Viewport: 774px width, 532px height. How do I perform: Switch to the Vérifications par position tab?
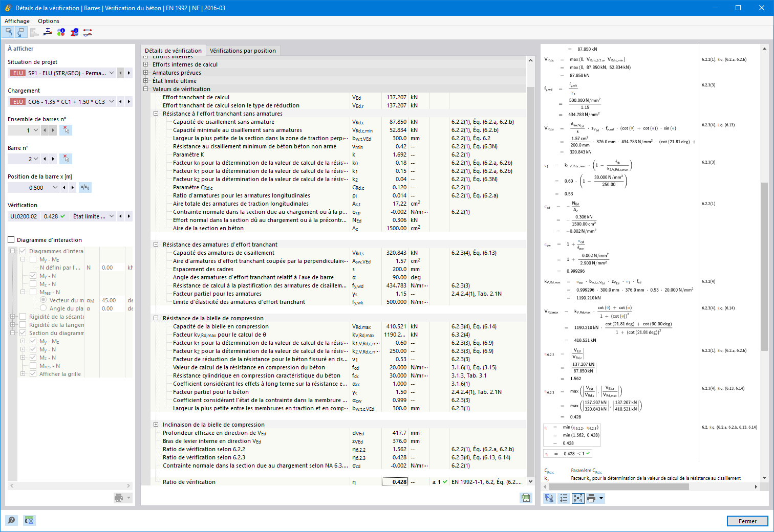pyautogui.click(x=243, y=51)
